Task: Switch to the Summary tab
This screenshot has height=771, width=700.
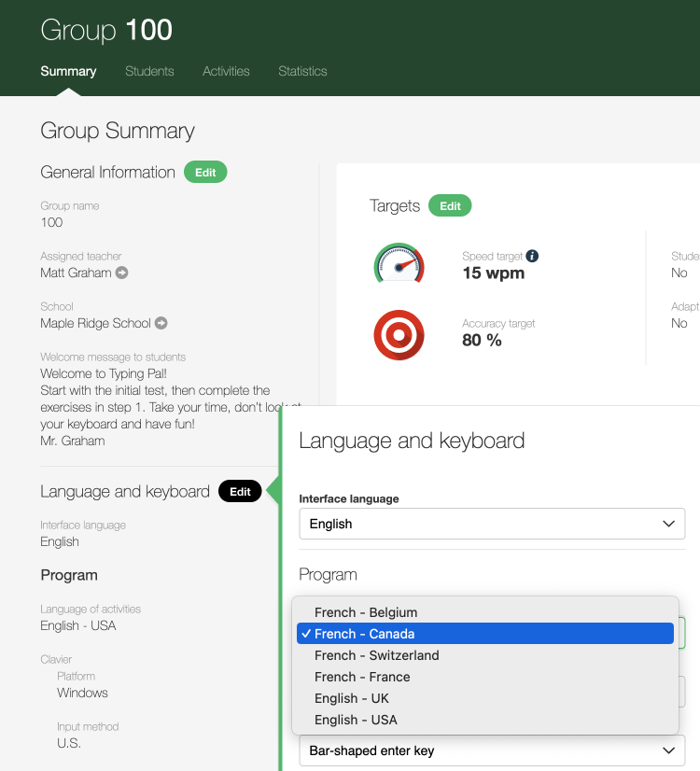Action: click(x=68, y=71)
